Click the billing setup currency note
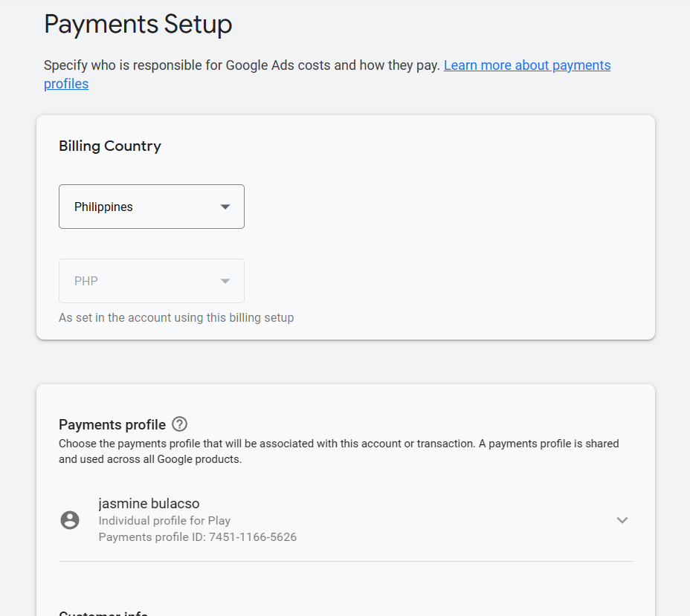 click(x=176, y=317)
